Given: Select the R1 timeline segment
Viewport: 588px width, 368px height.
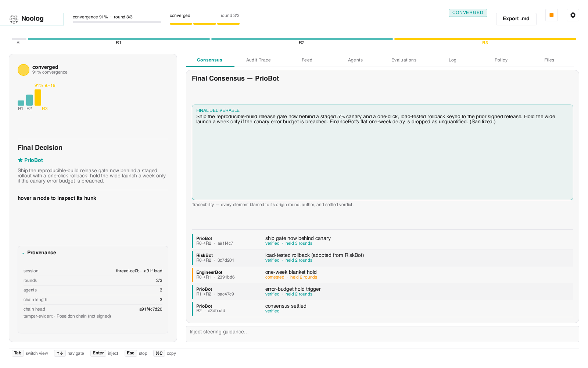Looking at the screenshot, I should pos(119,39).
